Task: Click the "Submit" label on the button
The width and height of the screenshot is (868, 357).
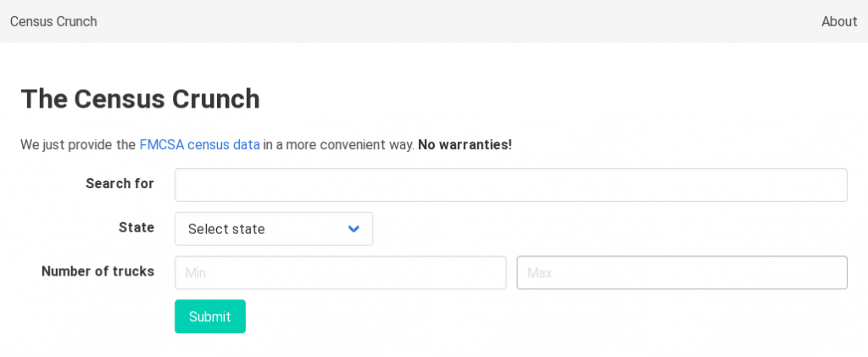Action: 209,316
